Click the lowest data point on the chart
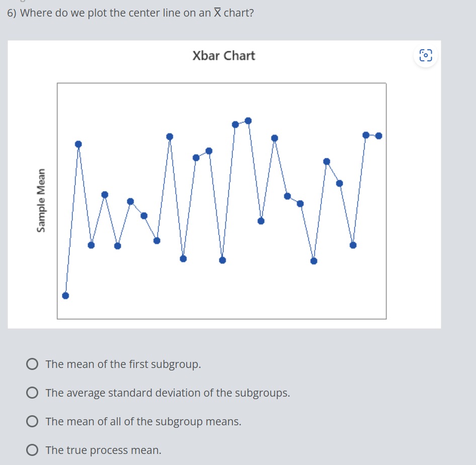 pos(65,295)
